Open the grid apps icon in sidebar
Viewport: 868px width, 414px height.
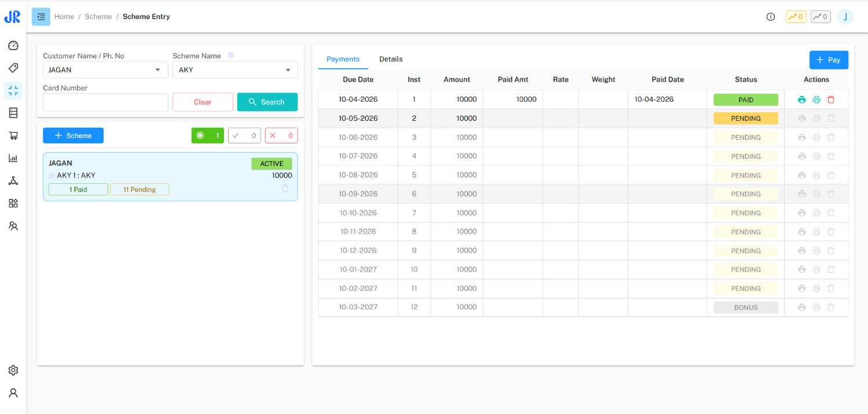coord(13,204)
